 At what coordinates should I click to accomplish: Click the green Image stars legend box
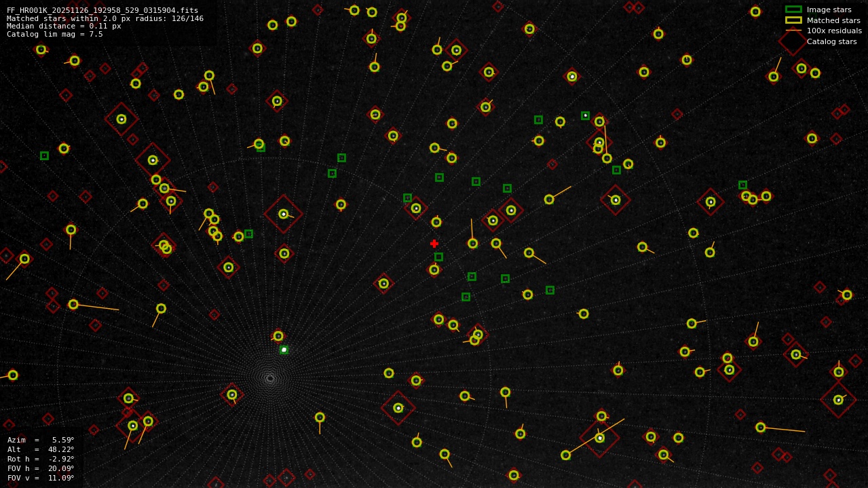(793, 10)
